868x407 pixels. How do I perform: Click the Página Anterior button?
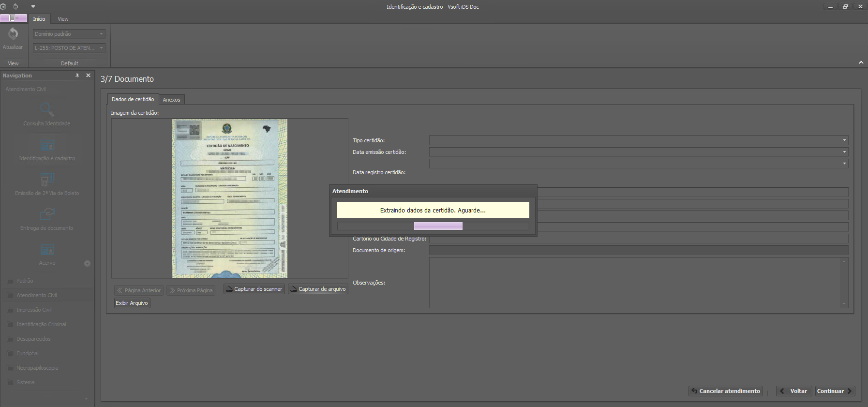click(139, 290)
